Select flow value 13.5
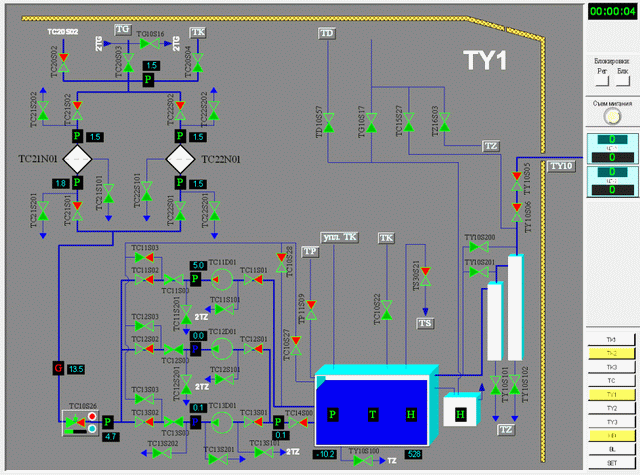 (x=76, y=369)
